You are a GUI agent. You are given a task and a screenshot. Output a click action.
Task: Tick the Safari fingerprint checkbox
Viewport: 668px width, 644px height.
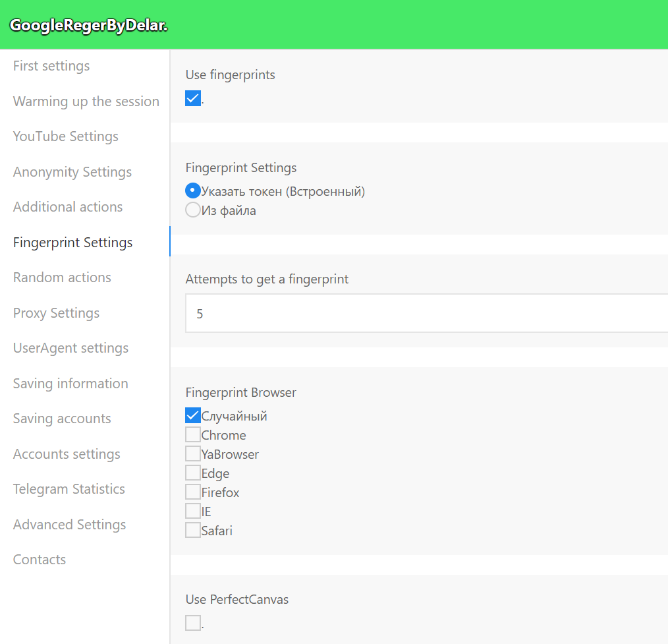pyautogui.click(x=193, y=530)
